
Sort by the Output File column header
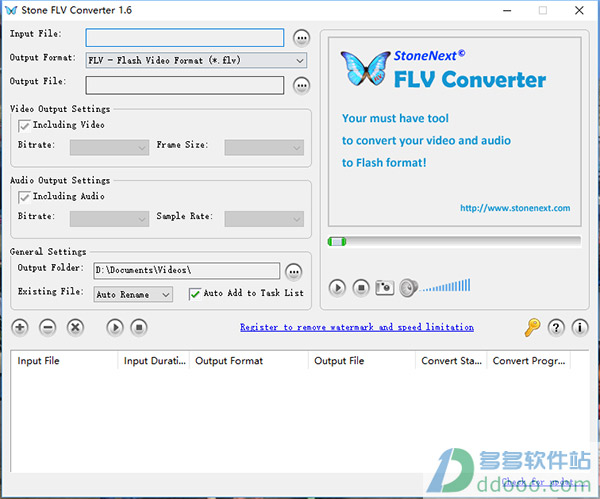point(362,361)
